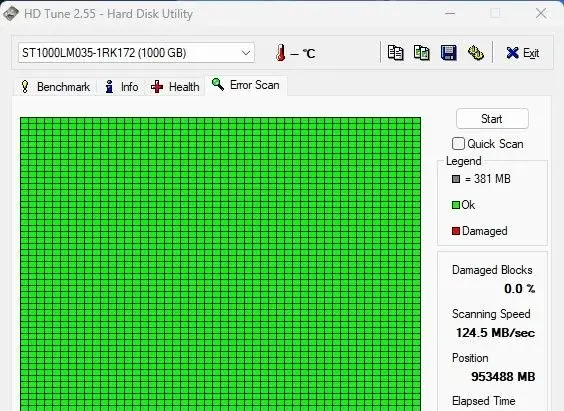Switch to the Health tab
The height and width of the screenshot is (411, 564).
175,87
